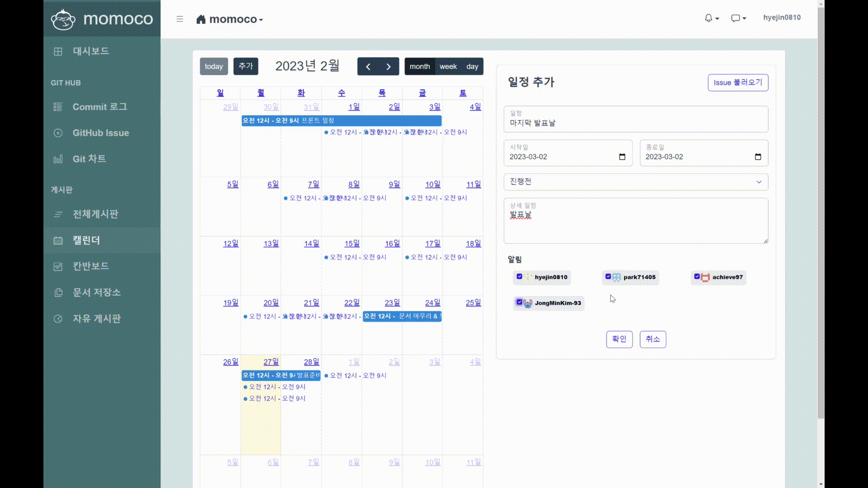Click the 캘린더 calendar icon in the sidebar
868x488 pixels.
58,240
